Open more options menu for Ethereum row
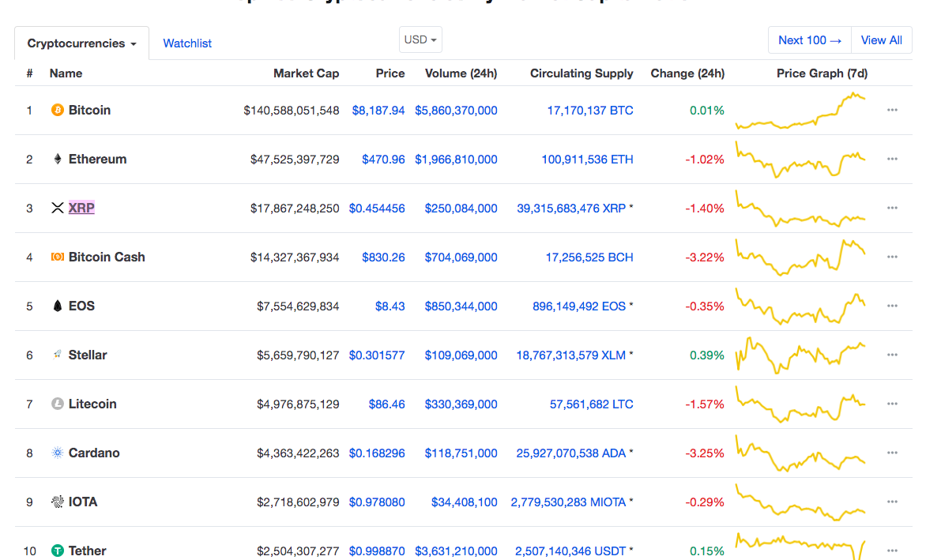This screenshot has height=560, width=941. coord(892,159)
